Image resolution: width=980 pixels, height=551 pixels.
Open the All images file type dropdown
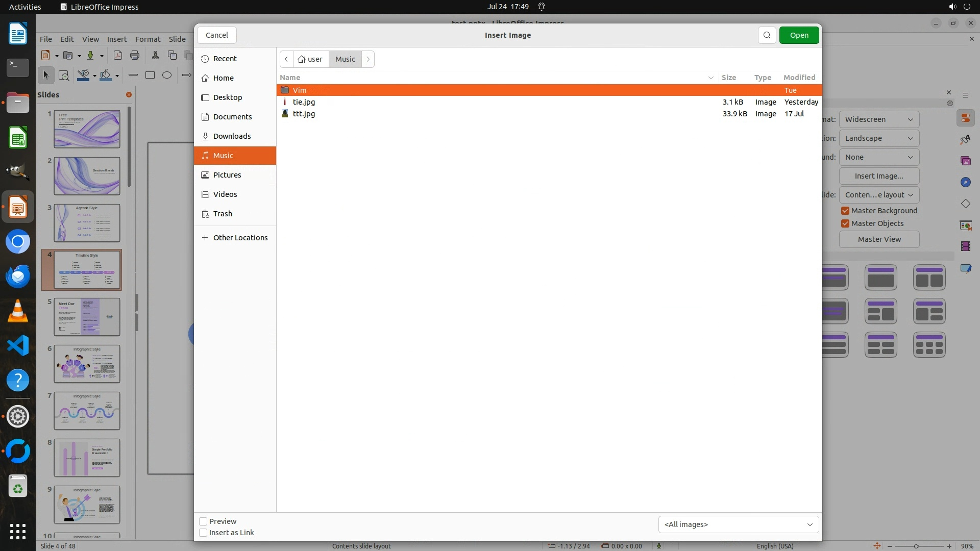point(738,524)
